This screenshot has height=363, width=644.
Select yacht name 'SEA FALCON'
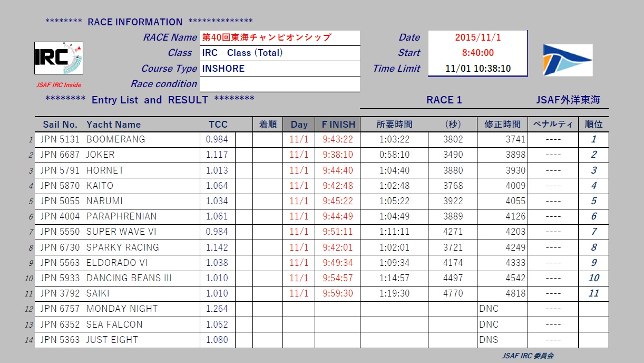(x=114, y=324)
